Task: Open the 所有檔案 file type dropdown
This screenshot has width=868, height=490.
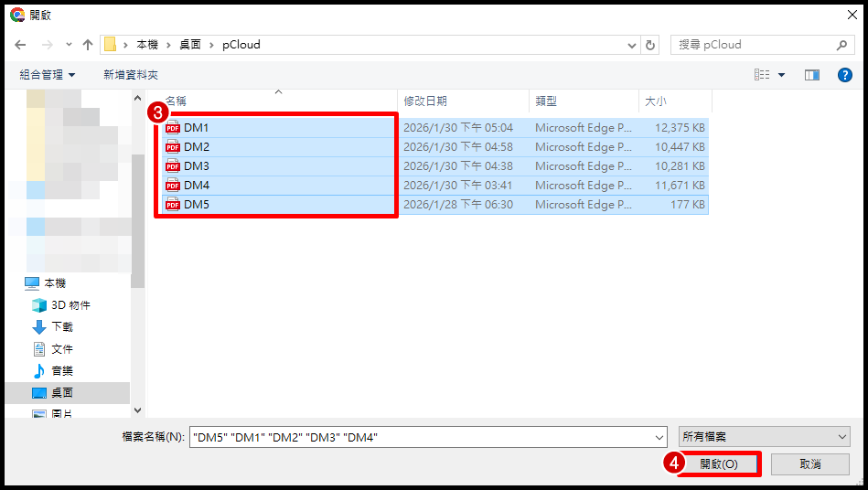Action: (765, 437)
